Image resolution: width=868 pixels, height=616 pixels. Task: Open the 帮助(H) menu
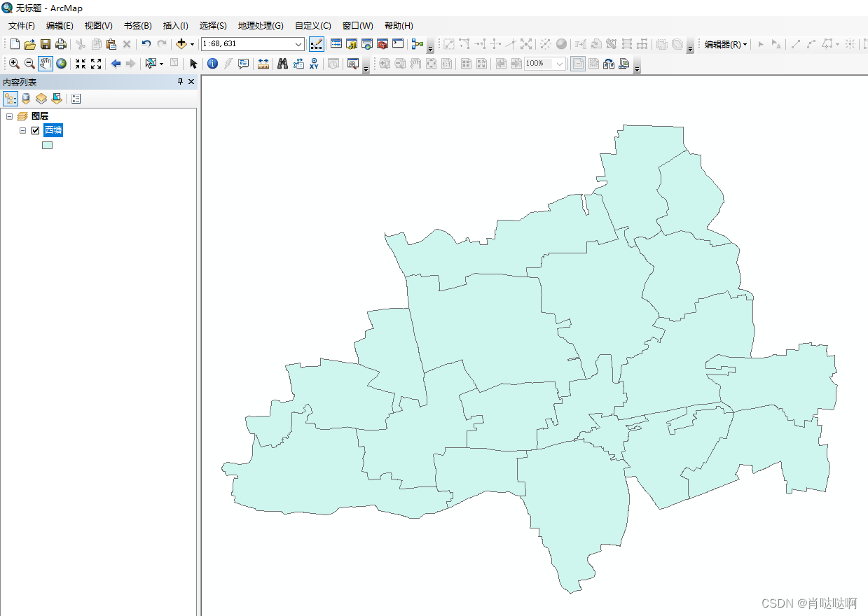click(399, 25)
